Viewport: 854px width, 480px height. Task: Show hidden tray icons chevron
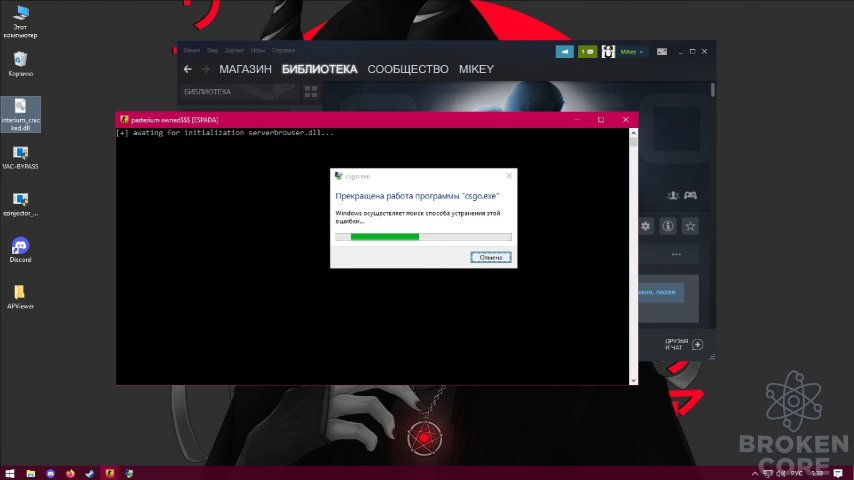[755, 473]
